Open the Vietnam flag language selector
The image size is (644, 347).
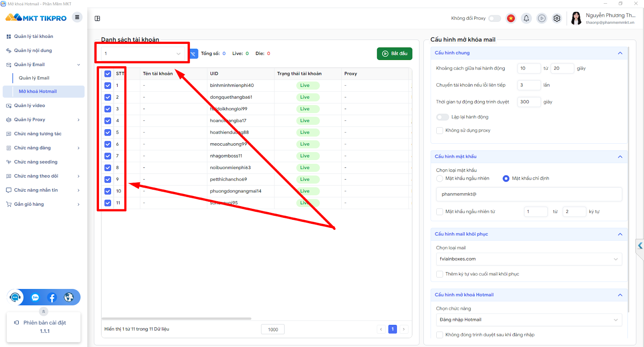511,18
